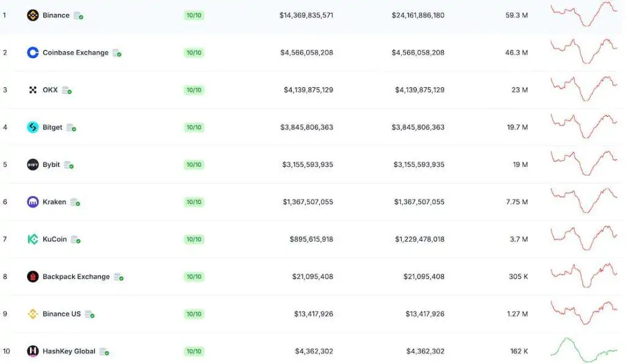Open the KuCoin exchange link
The height and width of the screenshot is (364, 626).
[54, 239]
